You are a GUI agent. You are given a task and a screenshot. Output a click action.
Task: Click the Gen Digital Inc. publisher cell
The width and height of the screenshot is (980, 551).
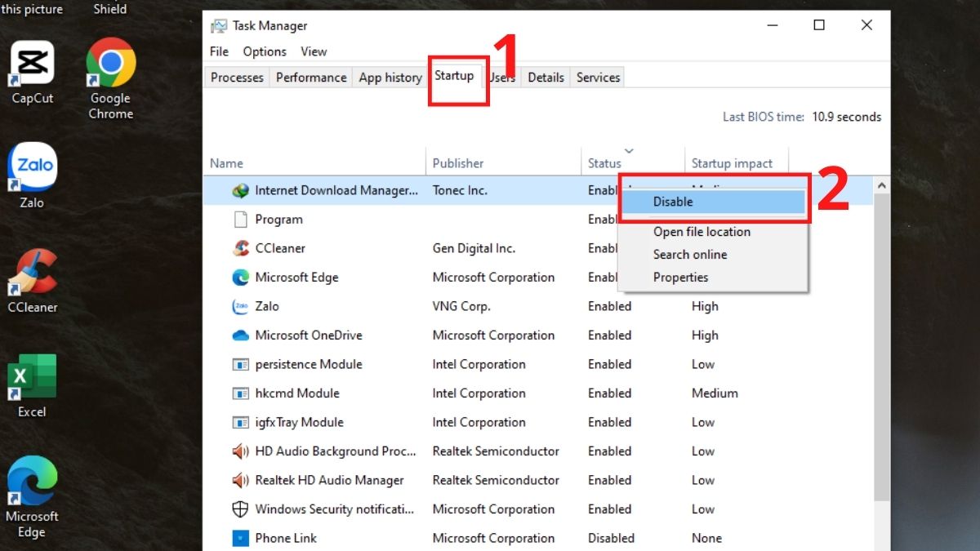(474, 248)
